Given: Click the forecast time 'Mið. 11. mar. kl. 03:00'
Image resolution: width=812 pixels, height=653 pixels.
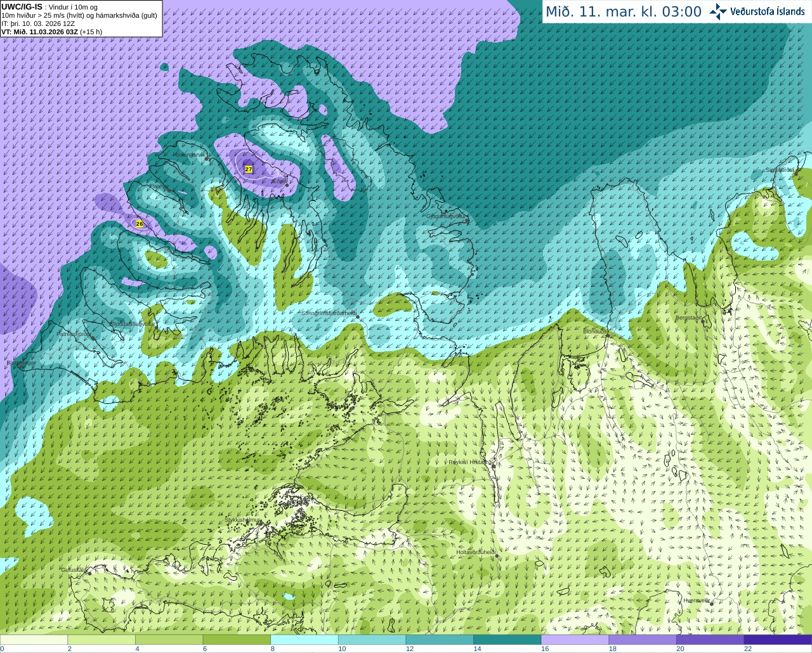Looking at the screenshot, I should click(624, 11).
